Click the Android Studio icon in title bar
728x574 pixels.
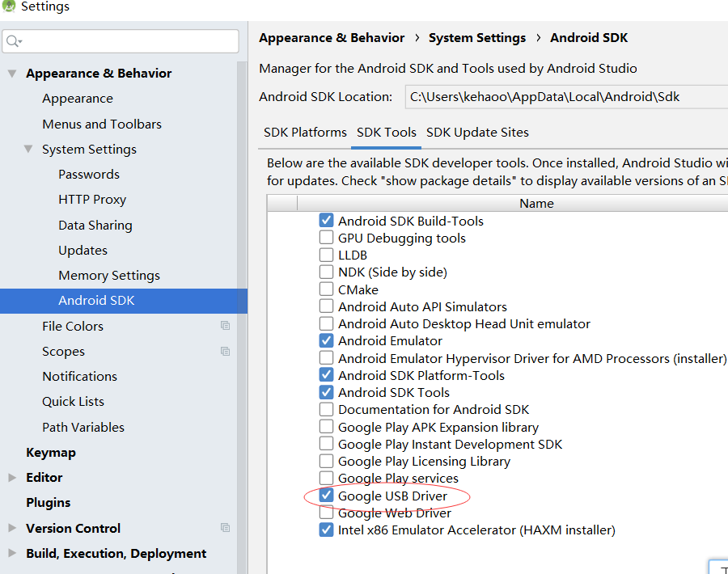click(x=9, y=6)
